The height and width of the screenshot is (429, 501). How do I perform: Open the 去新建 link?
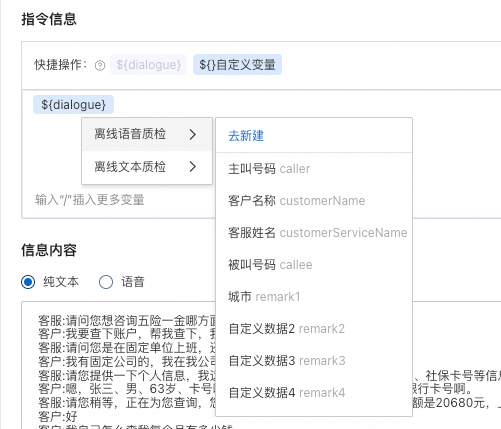tap(246, 136)
